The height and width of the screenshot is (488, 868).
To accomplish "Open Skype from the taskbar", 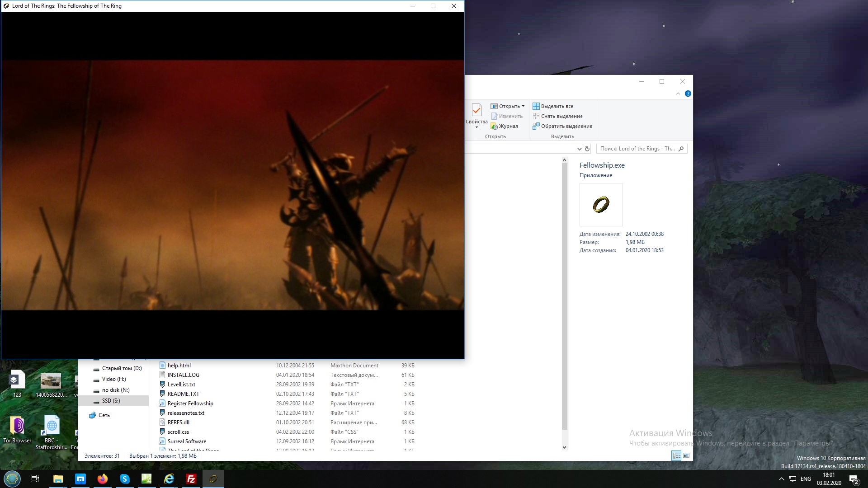I will 125,479.
